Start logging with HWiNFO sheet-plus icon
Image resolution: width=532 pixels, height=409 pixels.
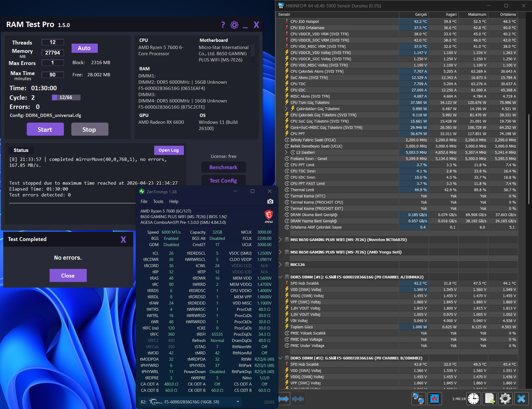(489, 399)
